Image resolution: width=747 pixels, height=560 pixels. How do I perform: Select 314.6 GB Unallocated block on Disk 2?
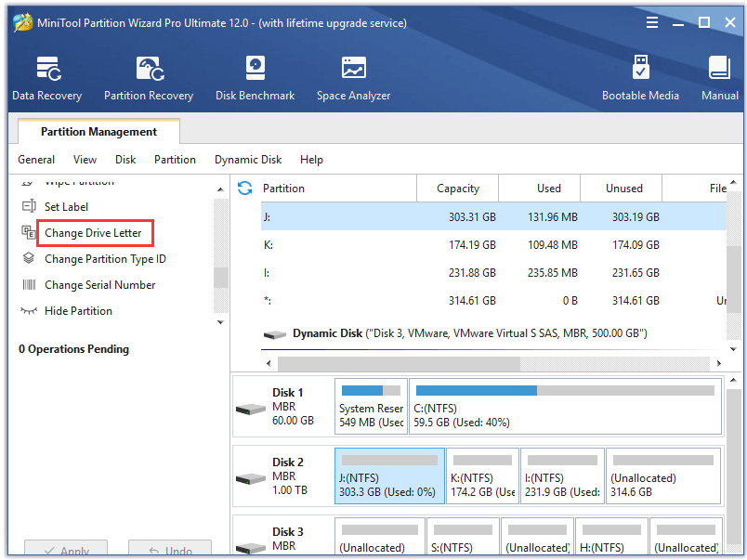click(x=663, y=475)
